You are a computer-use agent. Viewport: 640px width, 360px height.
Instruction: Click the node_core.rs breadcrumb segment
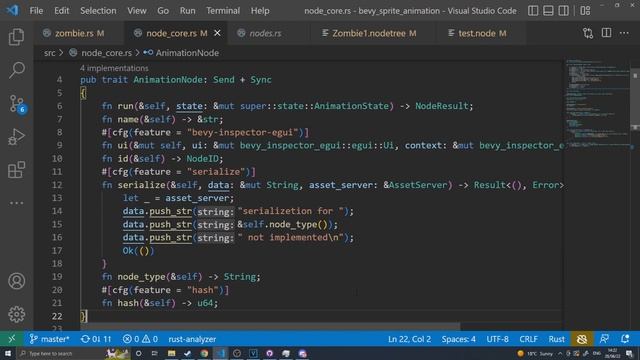click(106, 53)
